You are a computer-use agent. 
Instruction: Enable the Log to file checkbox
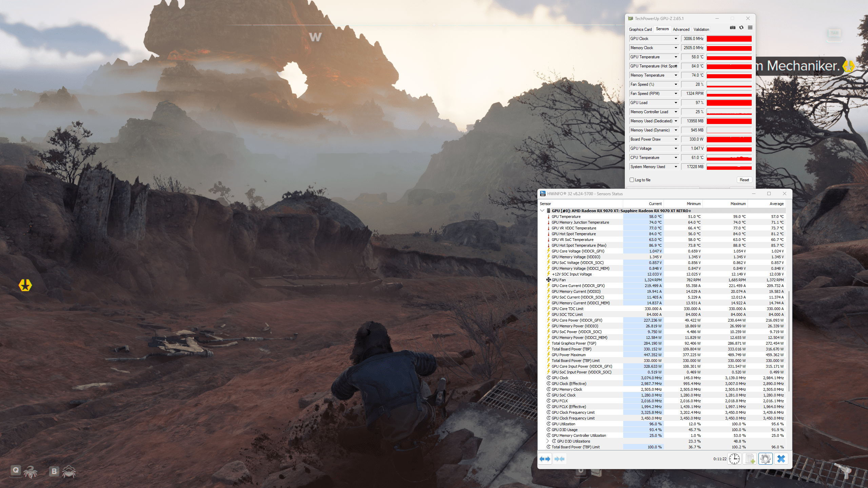(632, 180)
